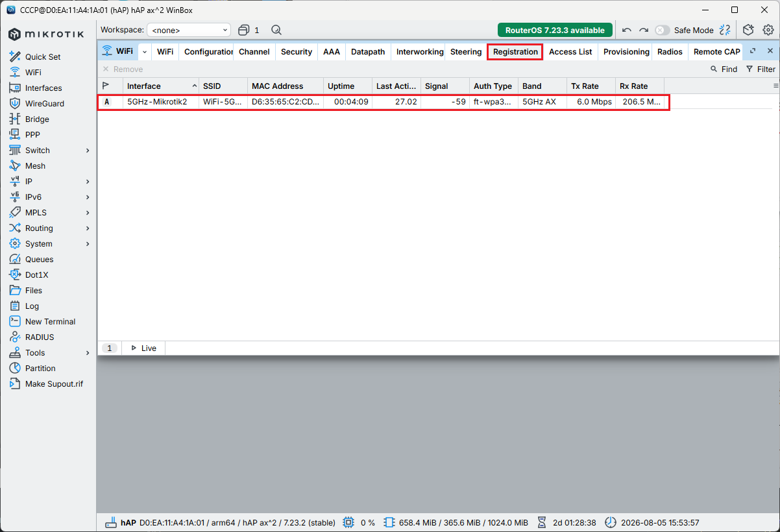Open Log in the sidebar
Image resolution: width=780 pixels, height=532 pixels.
click(32, 306)
